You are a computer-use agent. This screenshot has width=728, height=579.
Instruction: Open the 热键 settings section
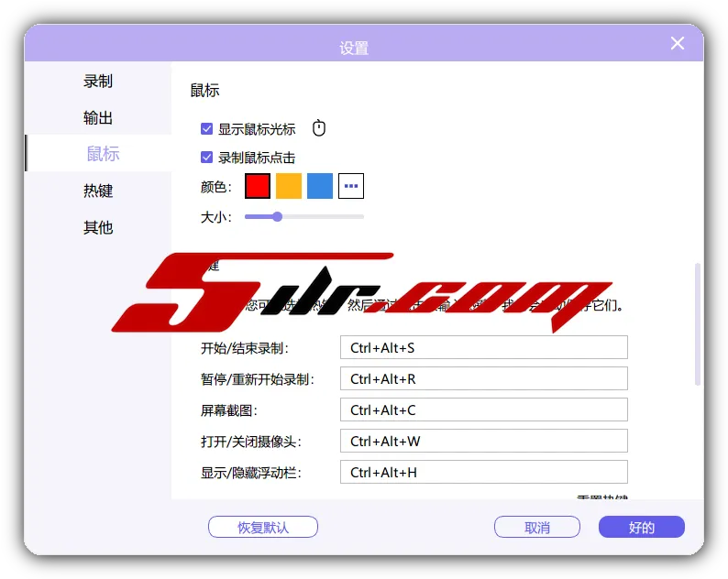click(98, 191)
